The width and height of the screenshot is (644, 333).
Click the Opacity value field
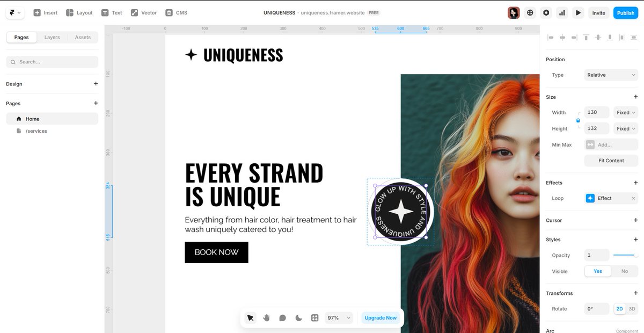597,255
